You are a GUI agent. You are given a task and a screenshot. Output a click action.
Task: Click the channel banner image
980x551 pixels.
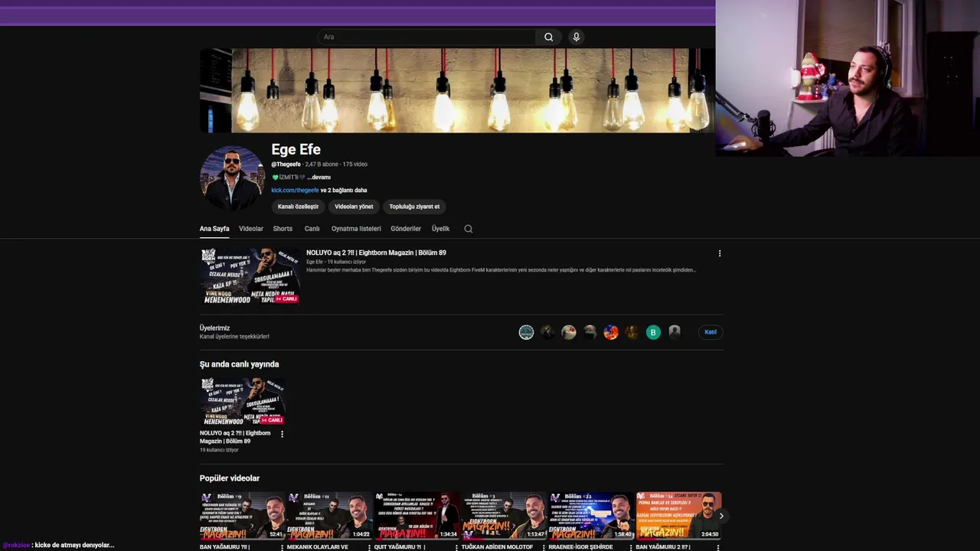458,90
